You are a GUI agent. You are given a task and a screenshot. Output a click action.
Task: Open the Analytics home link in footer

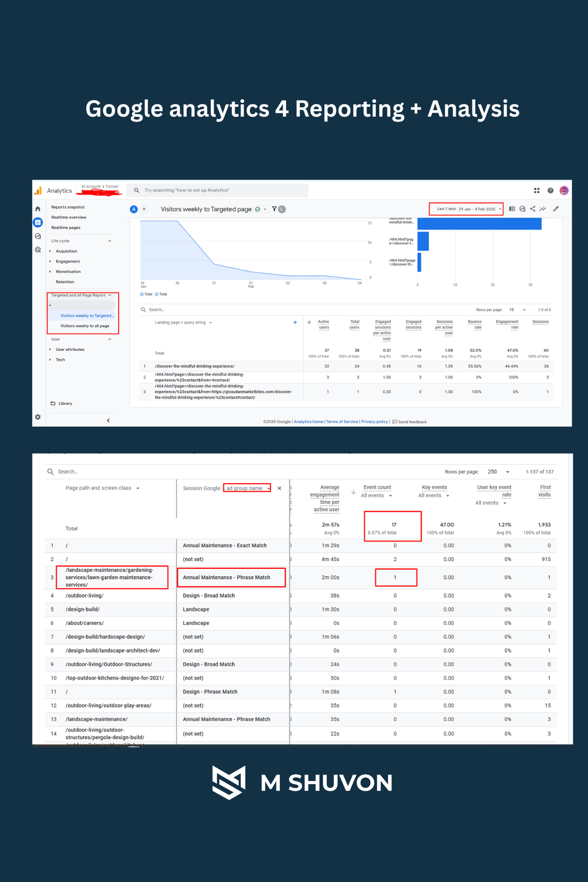[x=309, y=421]
